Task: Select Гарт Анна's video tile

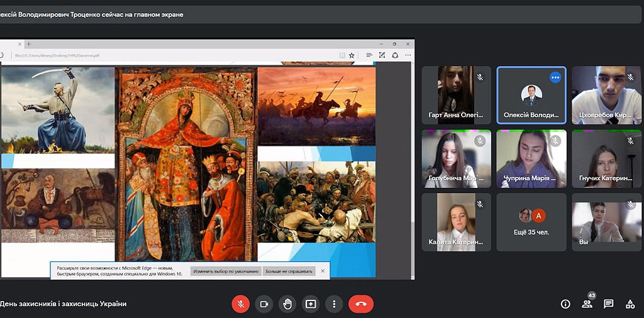Action: pyautogui.click(x=456, y=95)
